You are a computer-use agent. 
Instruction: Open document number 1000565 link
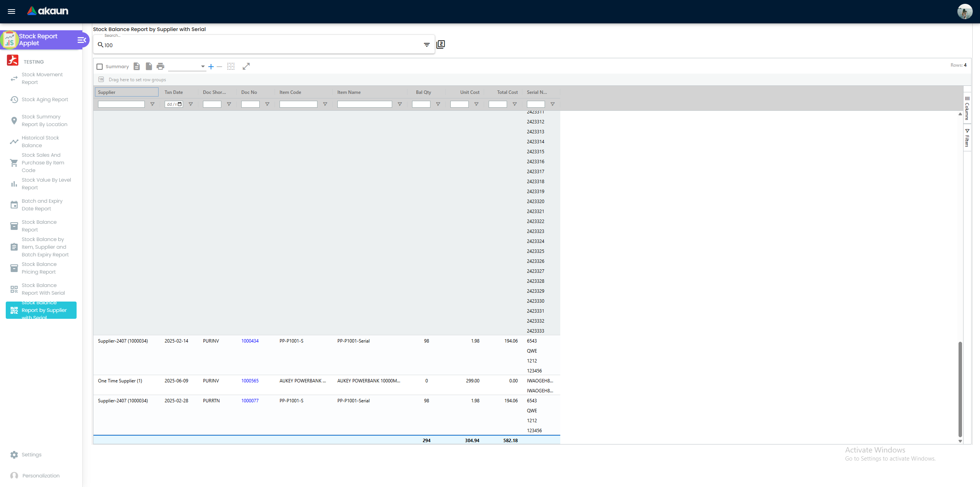coord(250,381)
